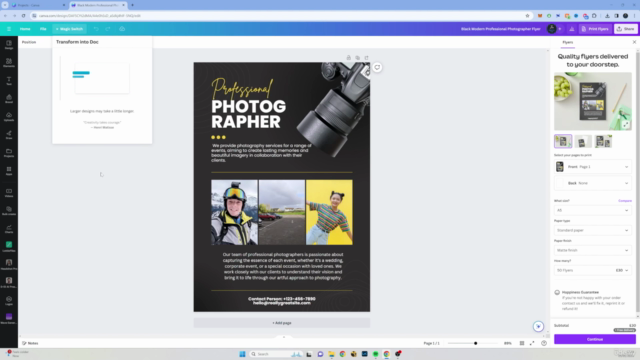Click the Add page button below canvas
Image resolution: width=640 pixels, height=360 pixels.
click(282, 323)
